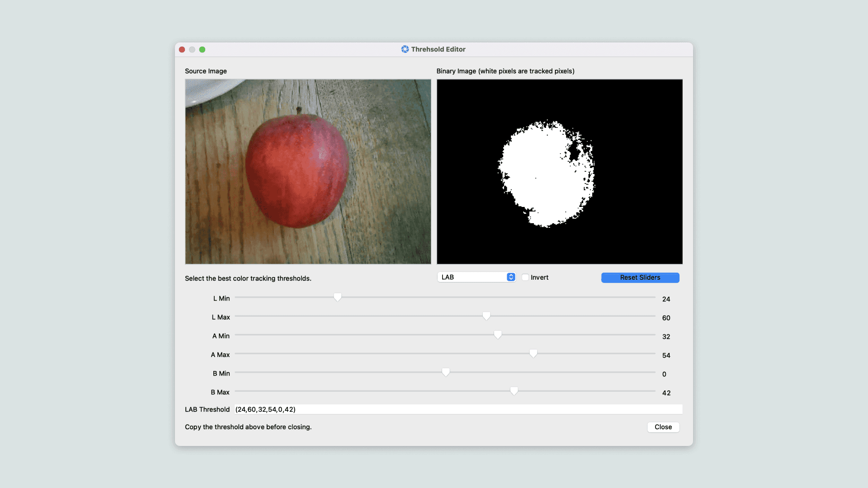
Task: Click the OpenMV logo icon in title bar
Action: point(405,49)
